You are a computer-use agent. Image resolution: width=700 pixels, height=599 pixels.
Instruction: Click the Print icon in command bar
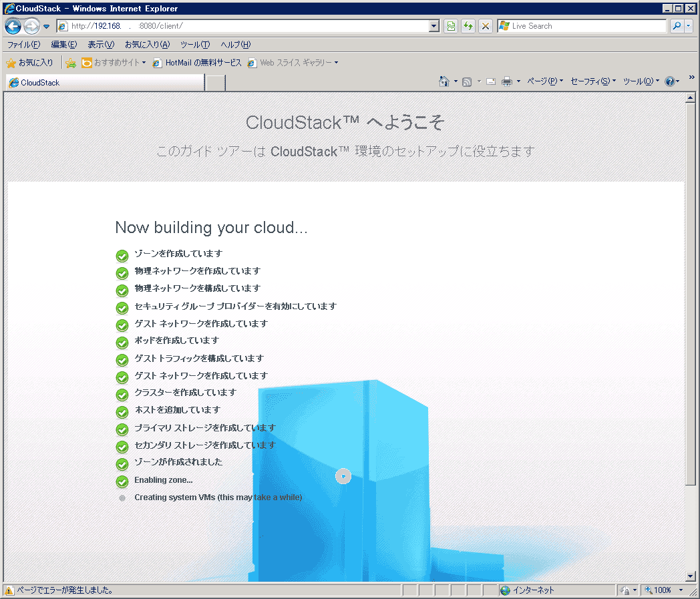[507, 81]
